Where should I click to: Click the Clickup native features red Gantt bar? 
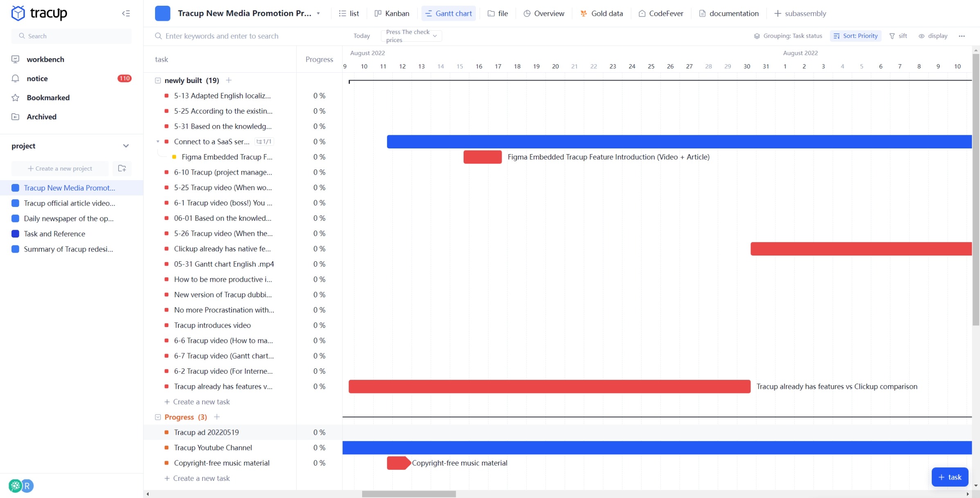point(861,249)
